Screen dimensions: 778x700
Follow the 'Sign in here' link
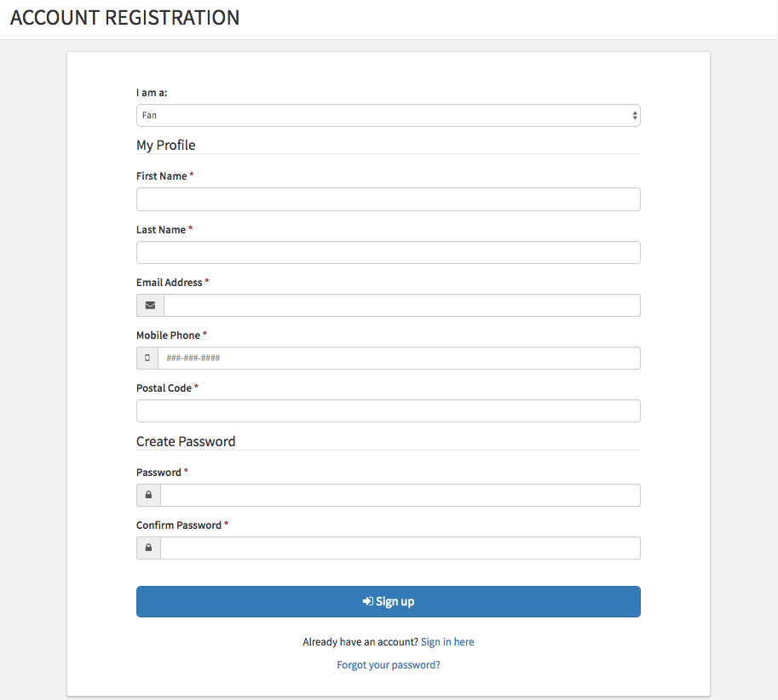pyautogui.click(x=447, y=642)
